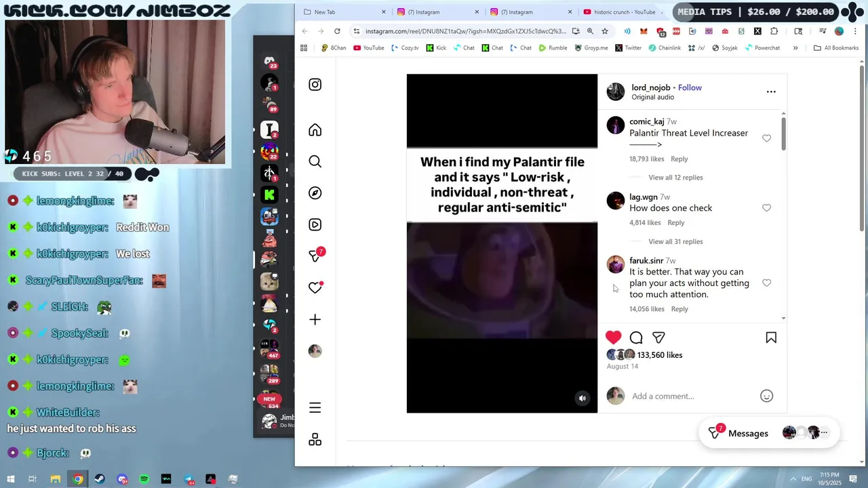Open the Twitter bookmark
This screenshot has width=868, height=488.
coord(628,48)
